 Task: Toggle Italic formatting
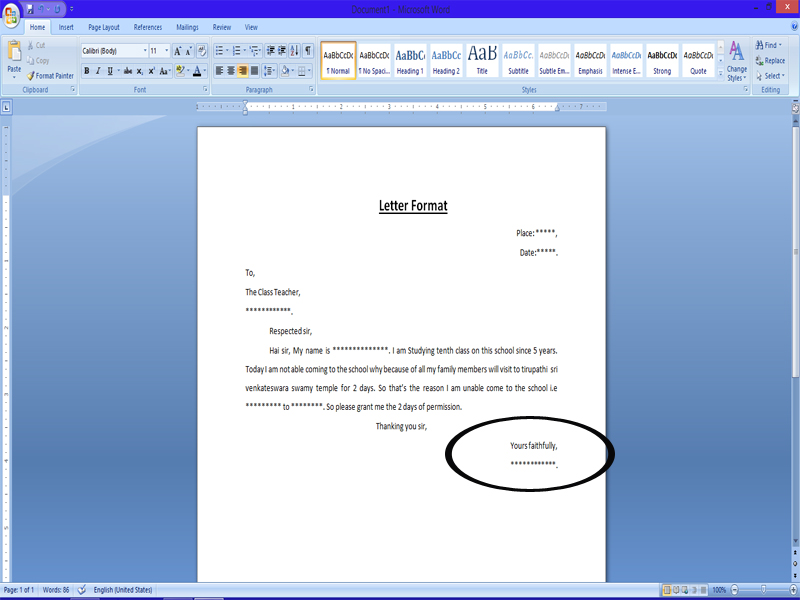[x=98, y=70]
